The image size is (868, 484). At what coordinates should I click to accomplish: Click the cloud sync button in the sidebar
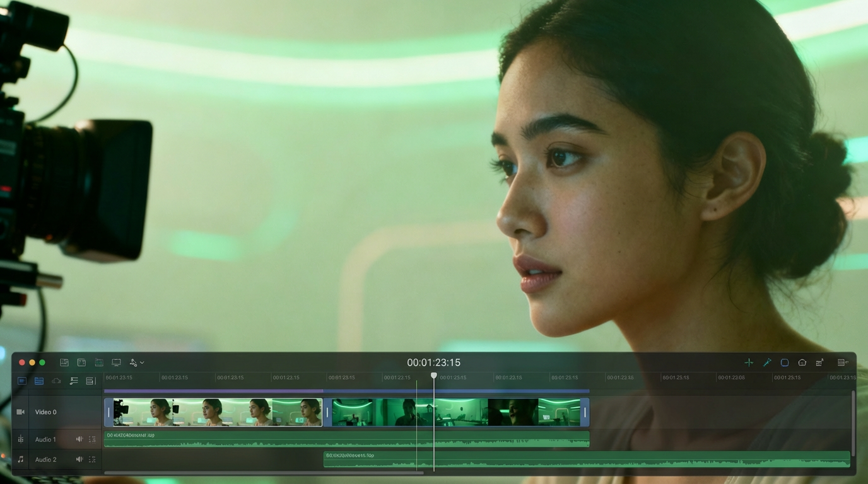pos(56,381)
